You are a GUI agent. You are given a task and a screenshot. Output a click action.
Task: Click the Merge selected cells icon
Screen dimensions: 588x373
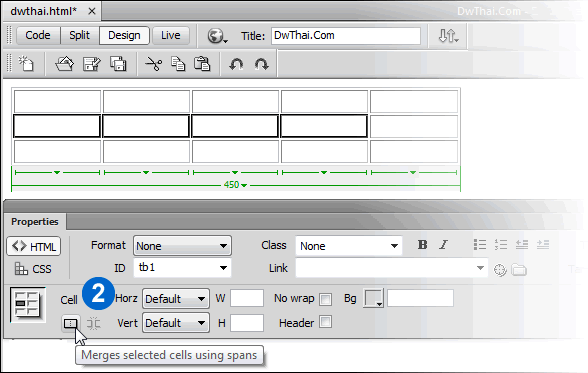pos(70,323)
